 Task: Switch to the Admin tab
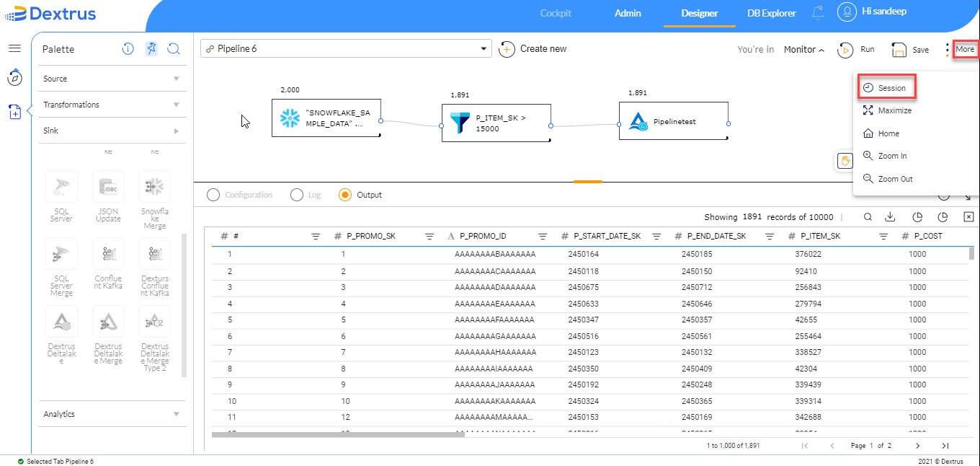628,13
